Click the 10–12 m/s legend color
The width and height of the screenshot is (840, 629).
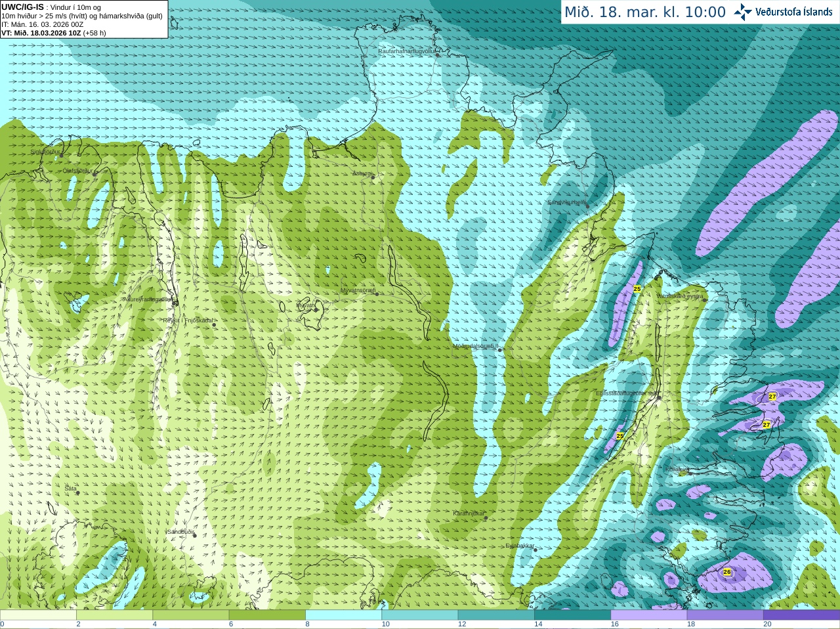(x=420, y=615)
